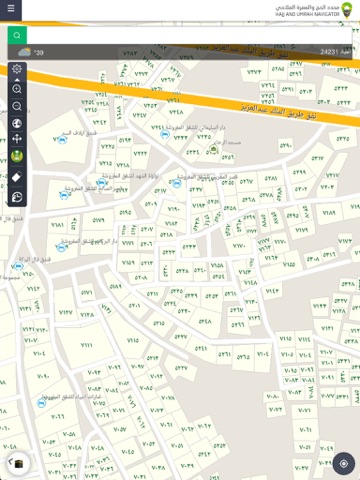Viewport: 360px width, 480px height.
Task: Click the green emblem toolbar icon
Action: (17, 156)
